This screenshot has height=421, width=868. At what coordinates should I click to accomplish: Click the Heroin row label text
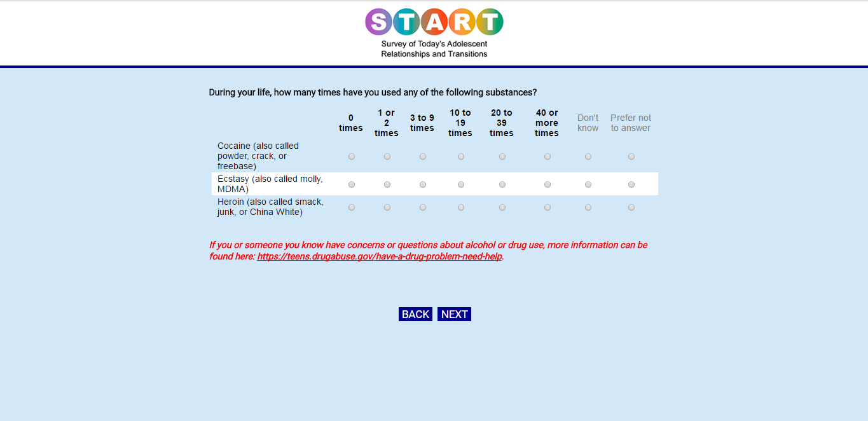point(270,207)
